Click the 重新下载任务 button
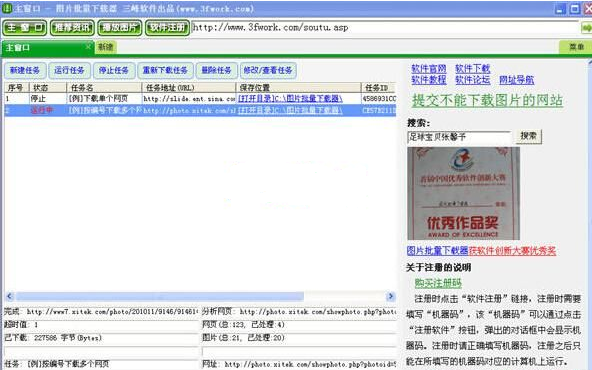The width and height of the screenshot is (592, 370). click(x=165, y=70)
